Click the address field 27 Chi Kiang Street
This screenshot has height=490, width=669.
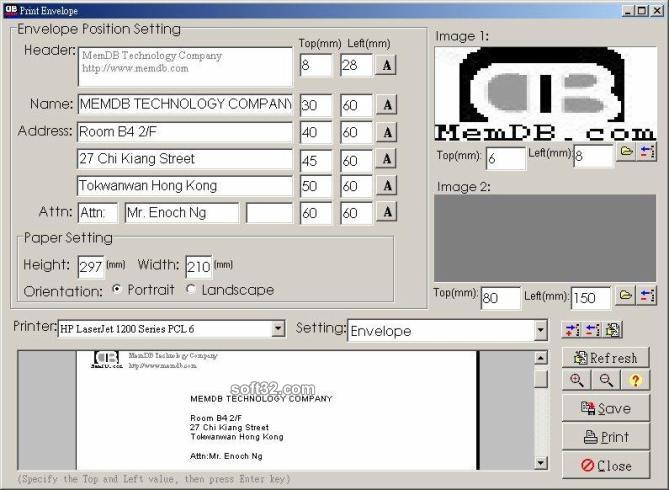(185, 159)
